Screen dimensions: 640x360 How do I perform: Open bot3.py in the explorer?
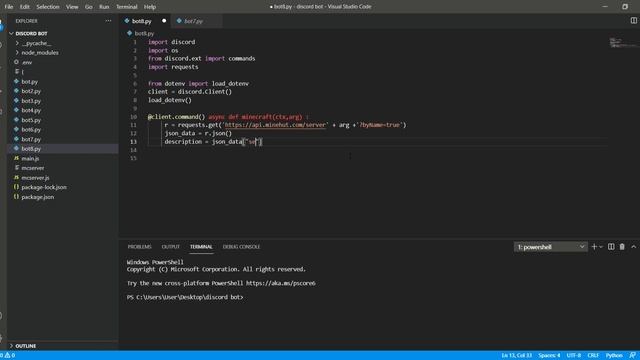coord(31,101)
